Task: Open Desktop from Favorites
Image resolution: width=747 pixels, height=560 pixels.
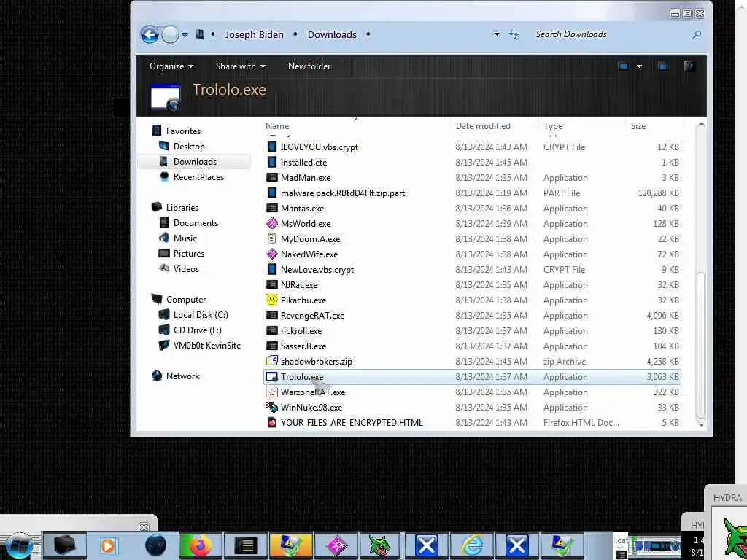Action: (x=189, y=147)
